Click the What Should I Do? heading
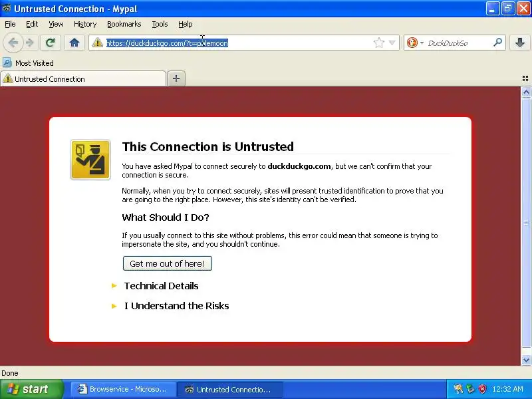This screenshot has height=399, width=532. pos(166,217)
